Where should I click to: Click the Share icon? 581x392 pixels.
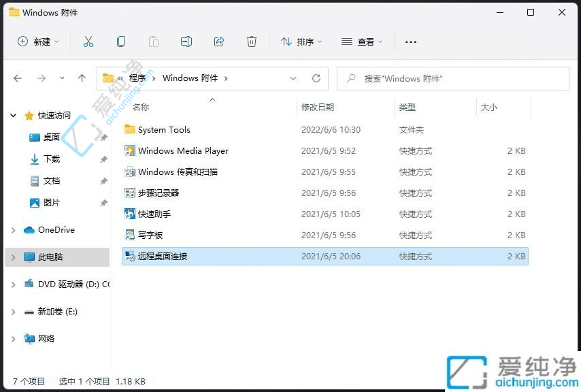coord(219,42)
